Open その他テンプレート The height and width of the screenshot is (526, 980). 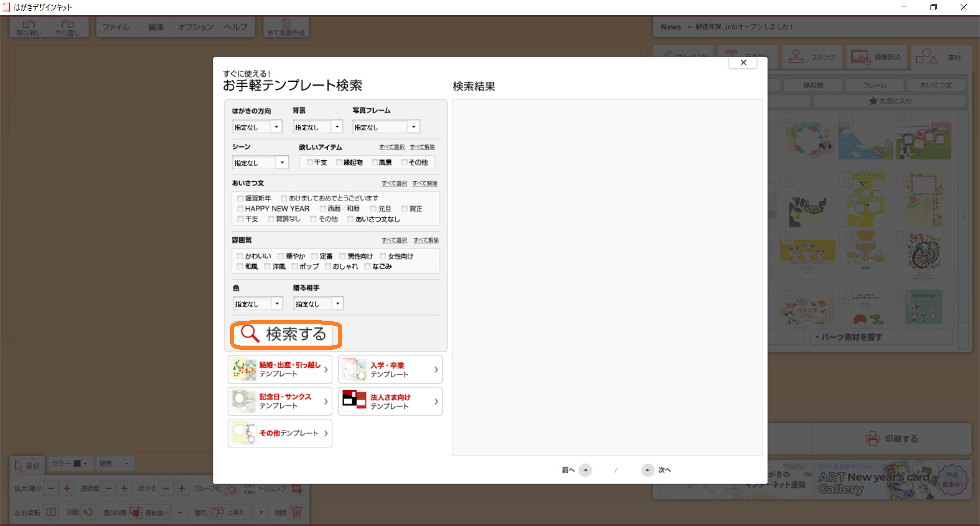tap(280, 433)
